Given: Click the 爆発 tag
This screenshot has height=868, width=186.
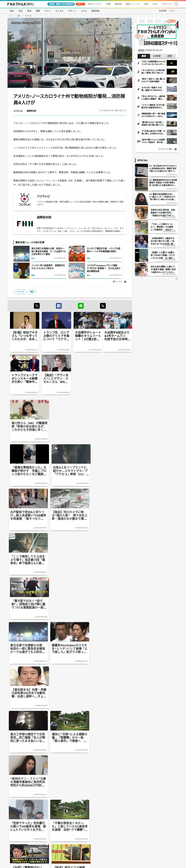Looking at the screenshot, I should pos(32,292).
